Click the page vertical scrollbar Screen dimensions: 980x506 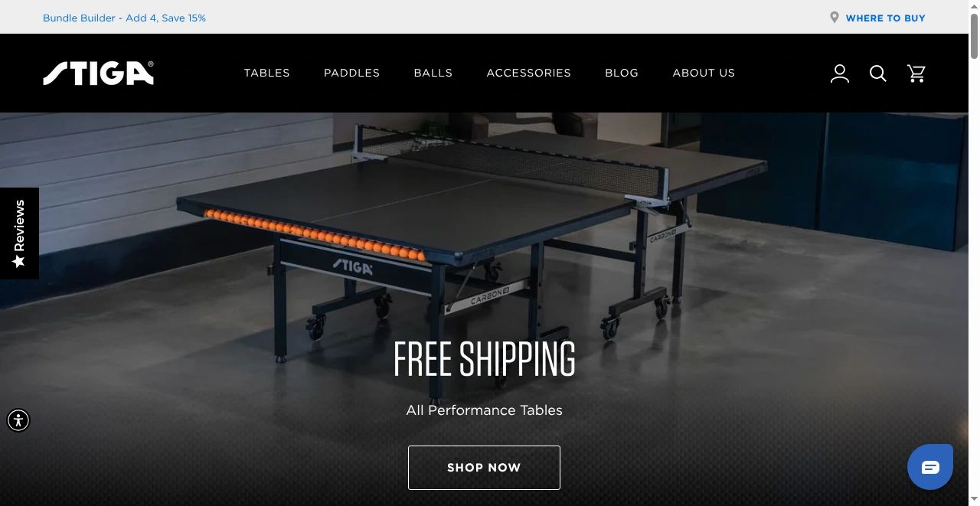click(x=974, y=253)
